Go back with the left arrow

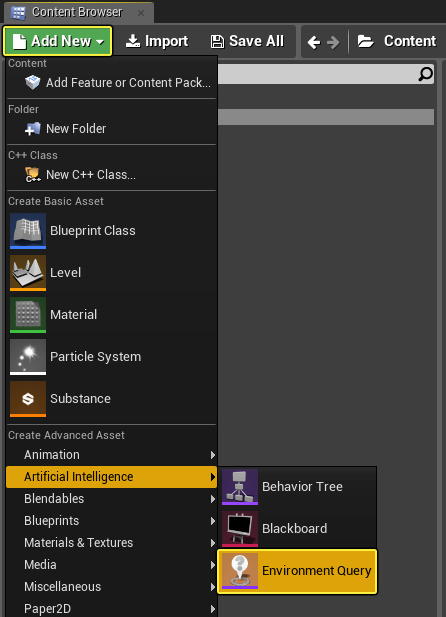[314, 42]
